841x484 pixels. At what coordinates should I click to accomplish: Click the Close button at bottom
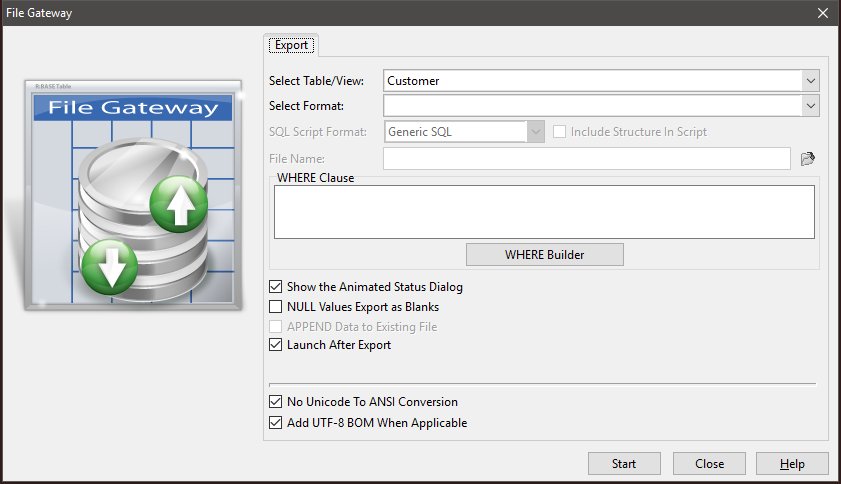[709, 464]
